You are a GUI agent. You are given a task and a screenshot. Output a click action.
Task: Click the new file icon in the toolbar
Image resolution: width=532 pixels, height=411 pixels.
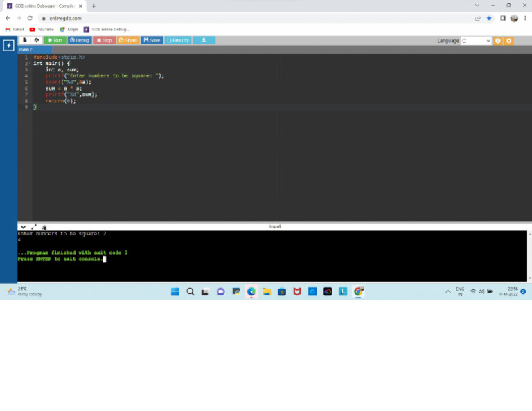(26, 40)
